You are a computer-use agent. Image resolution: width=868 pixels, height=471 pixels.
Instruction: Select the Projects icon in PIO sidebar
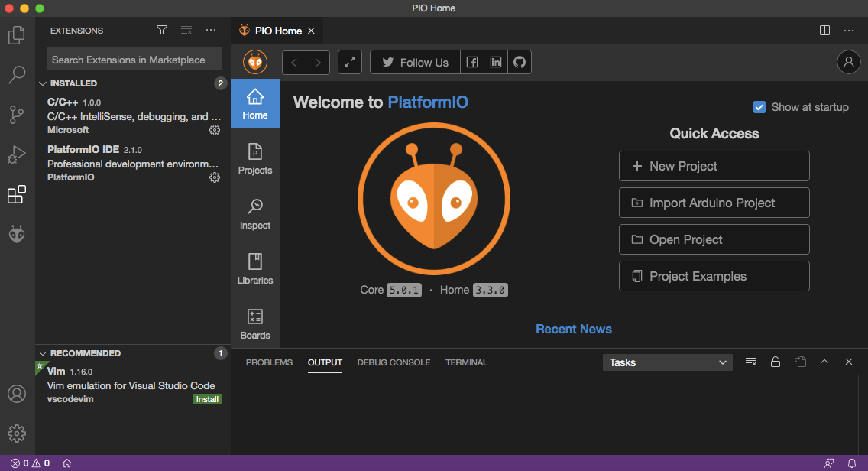coord(254,158)
